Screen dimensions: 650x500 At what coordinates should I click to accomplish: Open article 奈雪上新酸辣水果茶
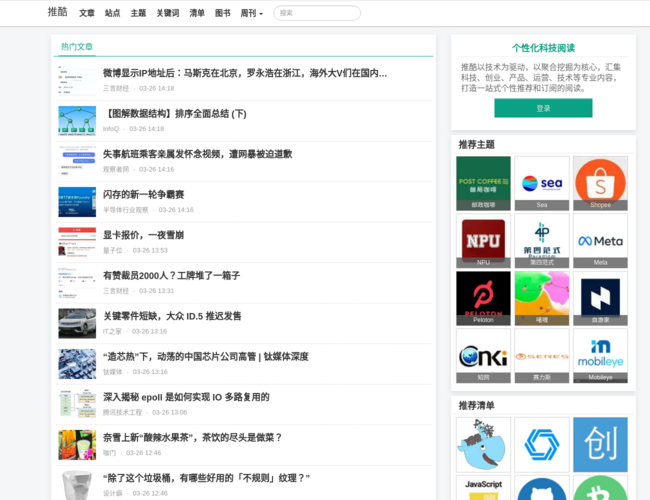coord(193,438)
